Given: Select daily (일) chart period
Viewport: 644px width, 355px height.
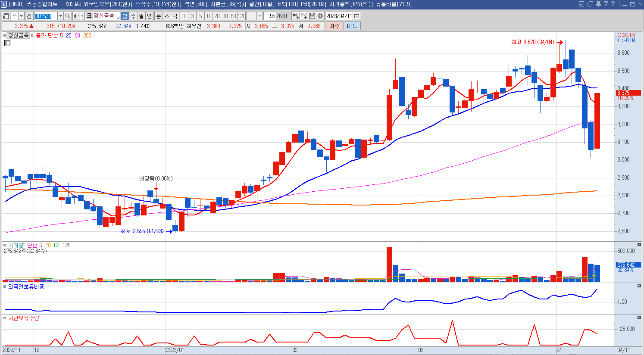Looking at the screenshot, I should point(125,16).
